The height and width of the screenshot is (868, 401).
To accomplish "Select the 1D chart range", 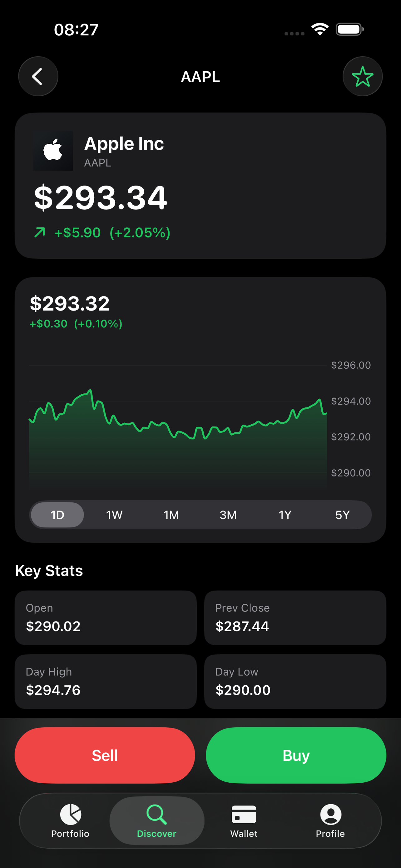I will click(57, 515).
